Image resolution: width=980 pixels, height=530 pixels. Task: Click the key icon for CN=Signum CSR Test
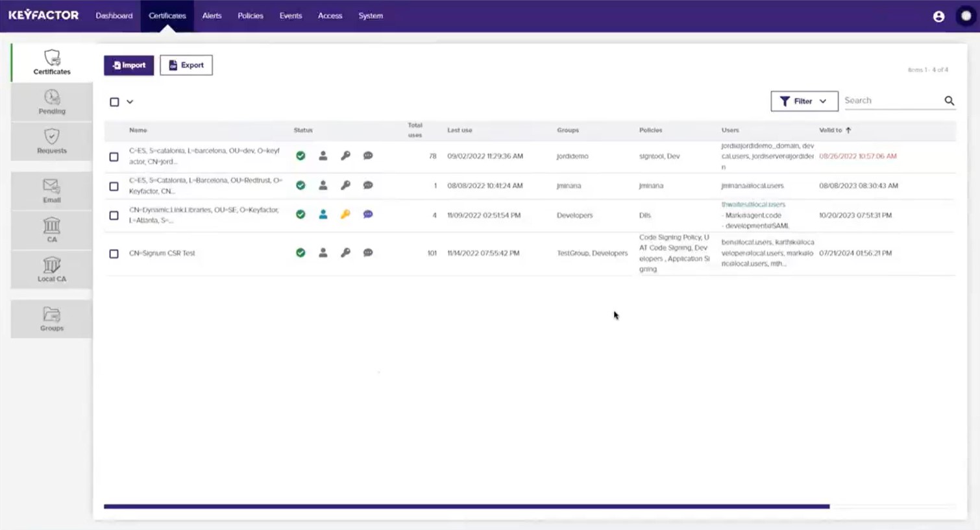coord(345,253)
